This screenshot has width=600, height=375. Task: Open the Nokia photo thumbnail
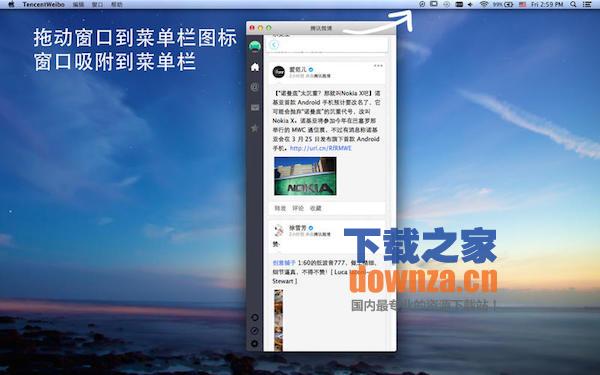coord(305,176)
